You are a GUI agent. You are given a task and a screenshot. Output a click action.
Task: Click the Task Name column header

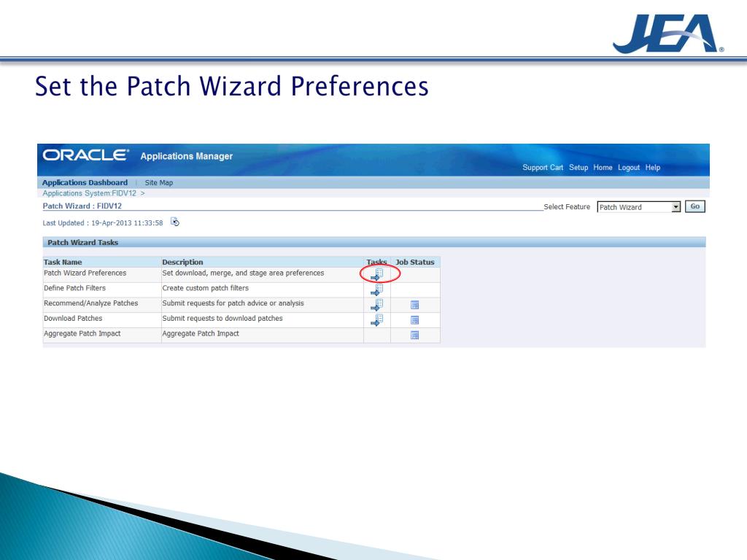point(63,262)
